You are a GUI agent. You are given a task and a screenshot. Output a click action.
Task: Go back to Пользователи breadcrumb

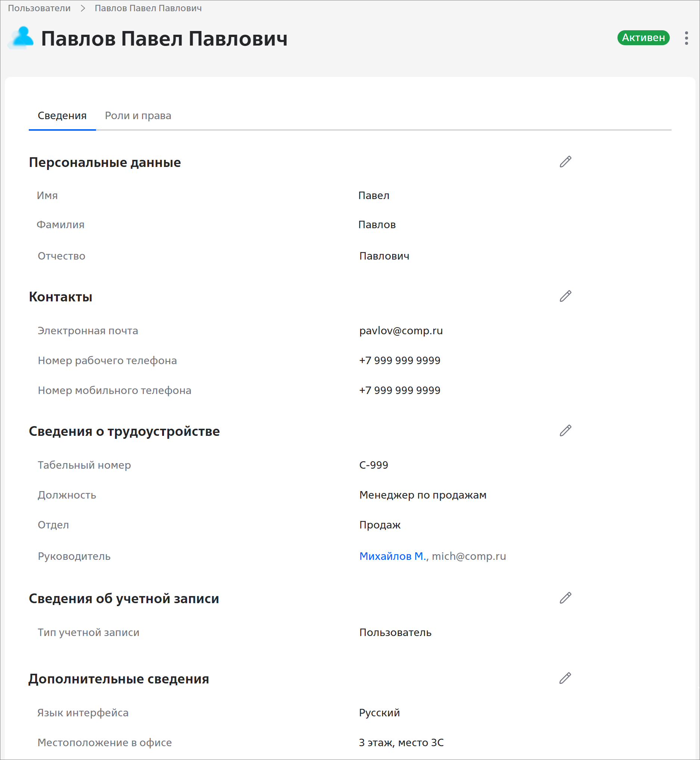tap(39, 8)
